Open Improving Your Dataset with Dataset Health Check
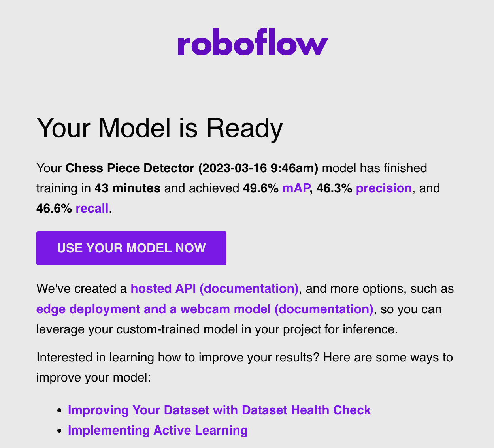The height and width of the screenshot is (448, 494). click(x=219, y=410)
